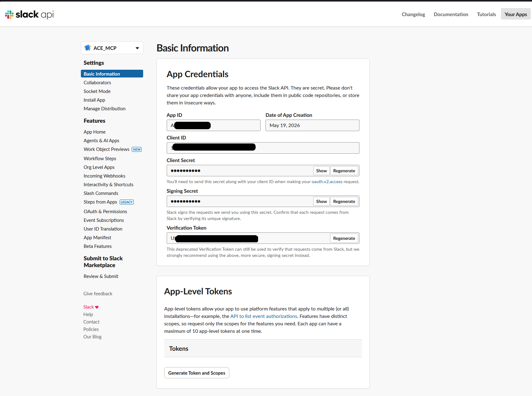The height and width of the screenshot is (396, 532).
Task: Click the Date of App Creation field
Action: (312, 125)
